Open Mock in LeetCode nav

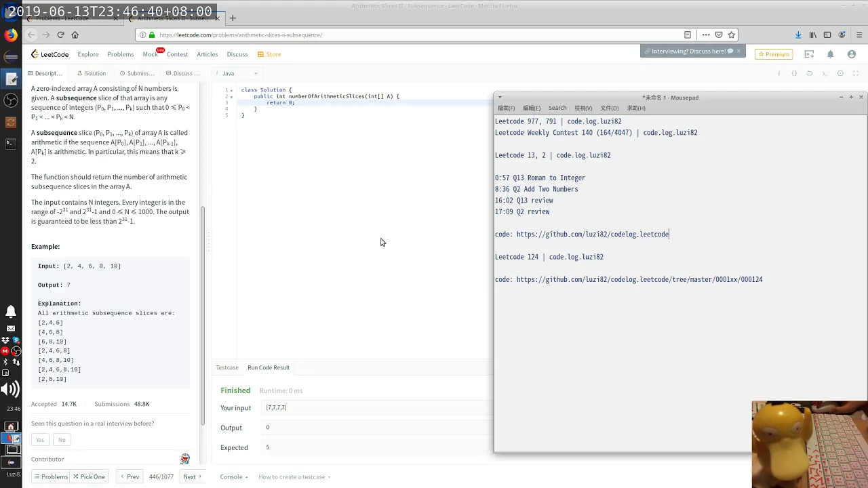click(150, 54)
